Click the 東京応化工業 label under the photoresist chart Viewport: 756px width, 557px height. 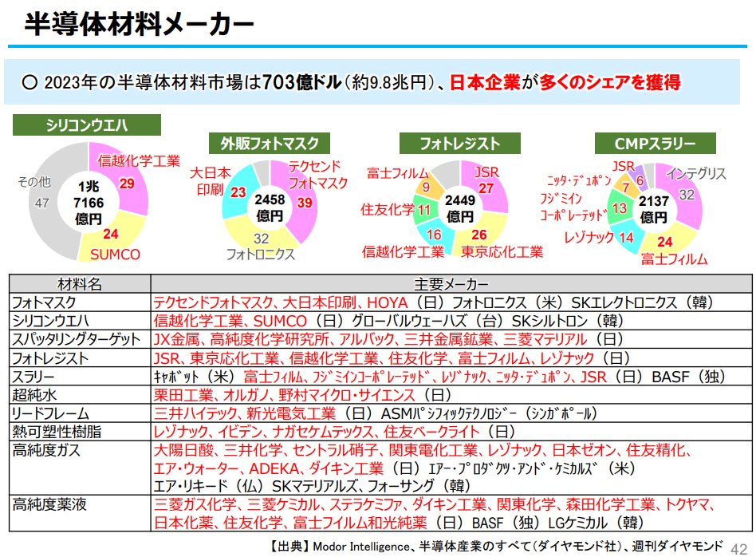502,251
